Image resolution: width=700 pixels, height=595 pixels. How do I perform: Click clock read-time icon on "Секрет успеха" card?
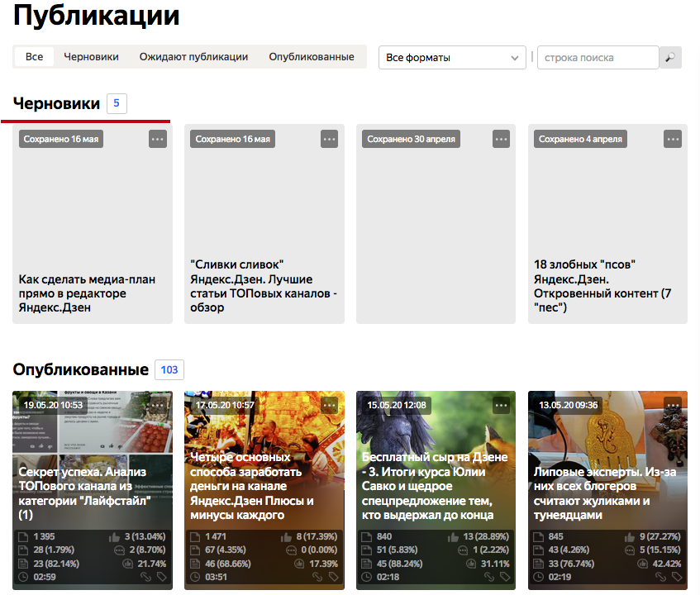(x=23, y=577)
